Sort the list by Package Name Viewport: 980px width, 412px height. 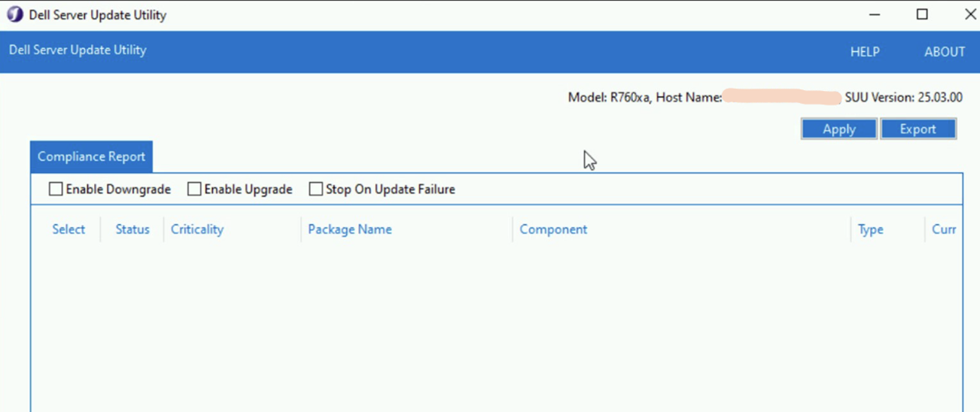click(350, 229)
